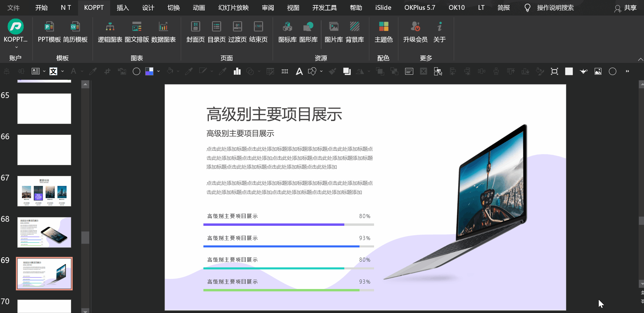Insert a 目录页 contents page
This screenshot has width=644, height=313.
point(217,32)
